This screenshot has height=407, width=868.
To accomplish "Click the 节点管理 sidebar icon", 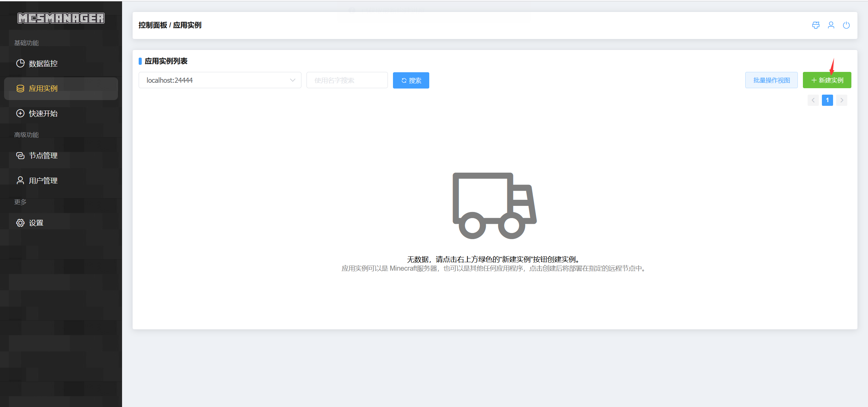I will click(x=20, y=156).
